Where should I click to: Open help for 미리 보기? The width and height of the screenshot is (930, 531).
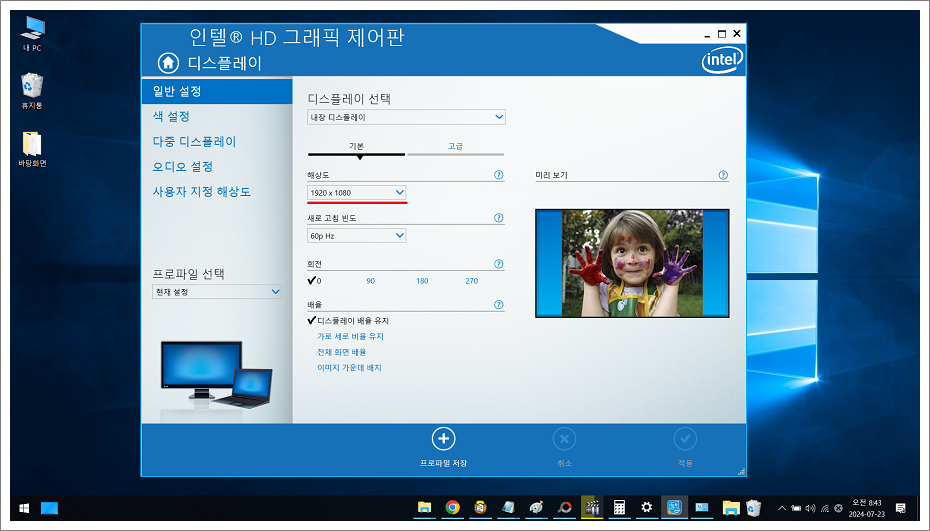click(x=722, y=175)
